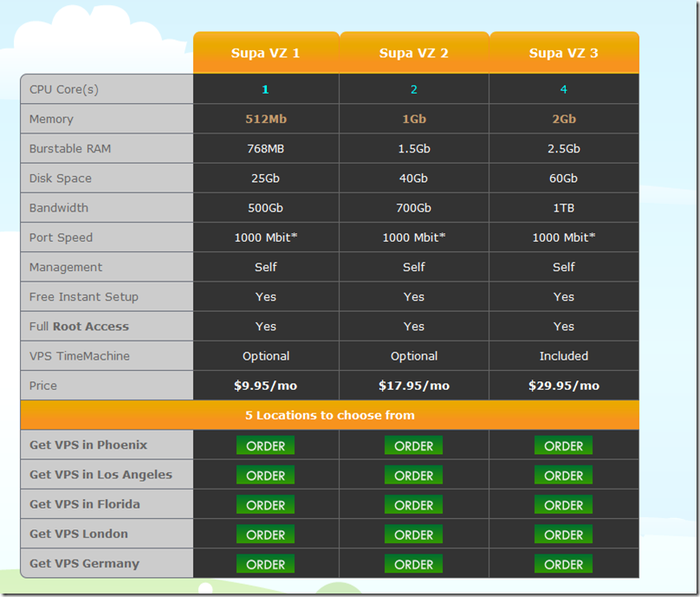Order Supa VZ 2 in Phoenix

click(x=413, y=445)
